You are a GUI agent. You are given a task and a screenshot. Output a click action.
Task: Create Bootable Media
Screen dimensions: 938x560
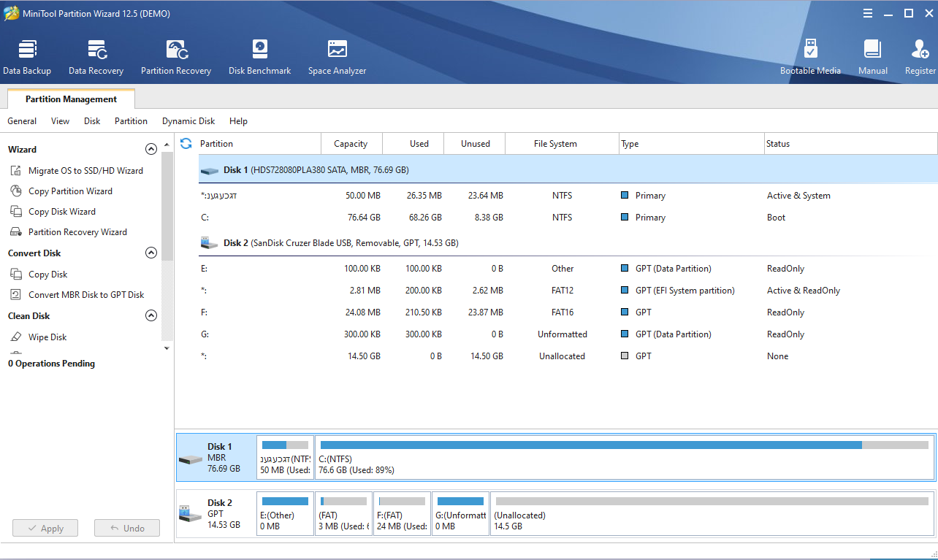tap(810, 58)
